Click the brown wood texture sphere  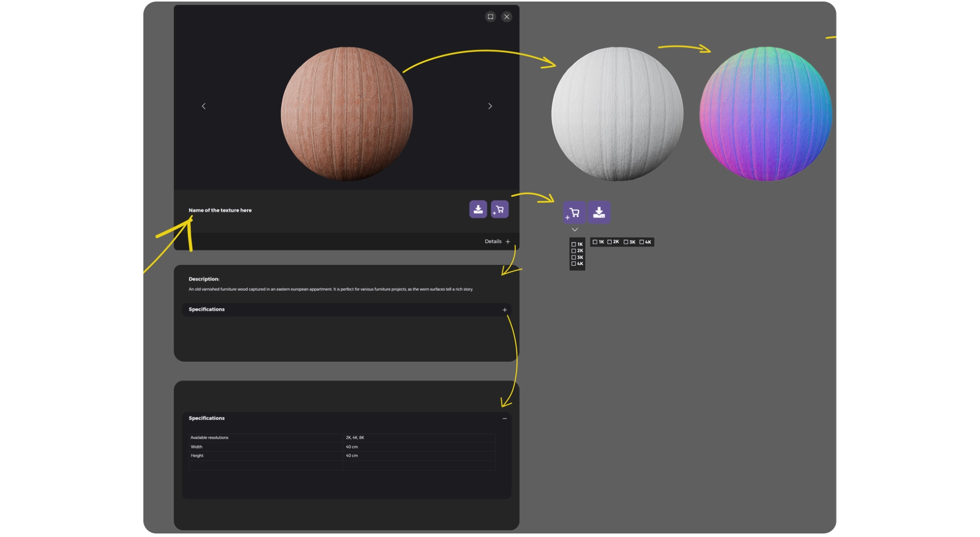tap(347, 114)
